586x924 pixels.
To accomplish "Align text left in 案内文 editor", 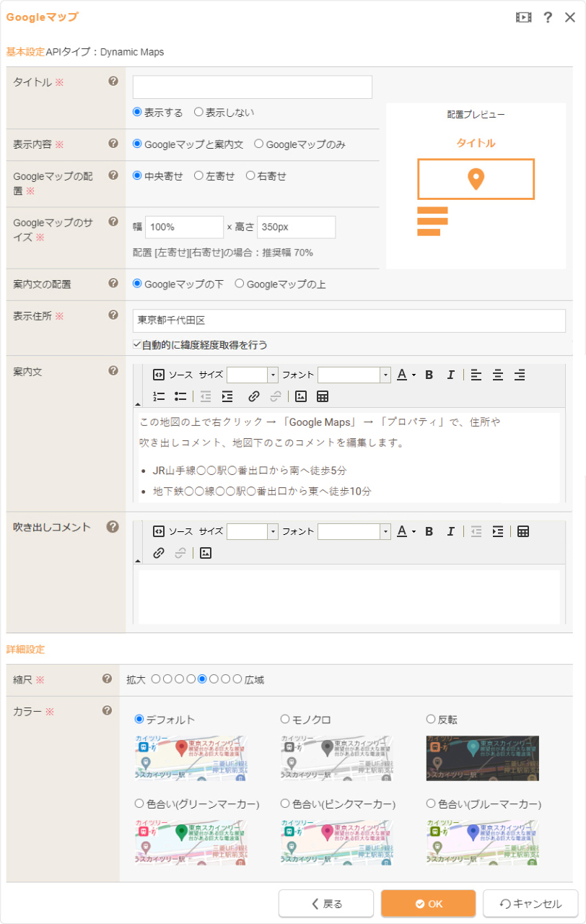I will [x=476, y=375].
